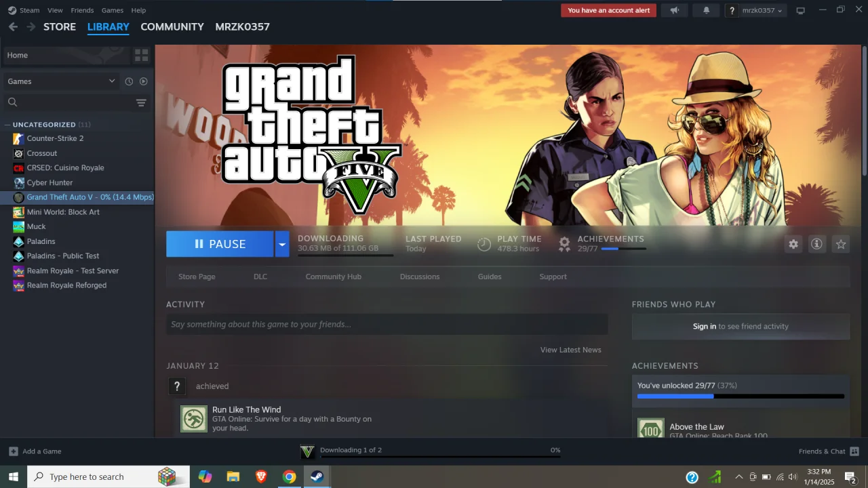Screen dimensions: 868x488
Task: Click Sign in for friend activity
Action: pyautogui.click(x=705, y=326)
